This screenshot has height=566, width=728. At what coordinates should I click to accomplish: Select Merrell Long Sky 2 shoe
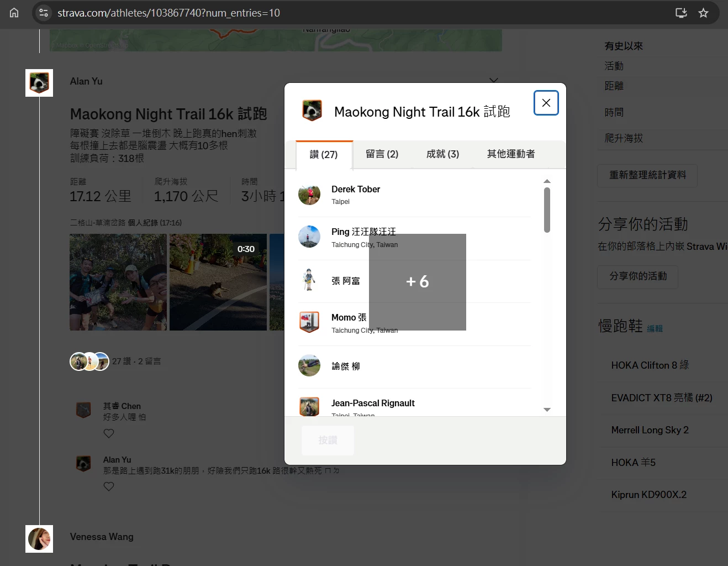pyautogui.click(x=650, y=430)
